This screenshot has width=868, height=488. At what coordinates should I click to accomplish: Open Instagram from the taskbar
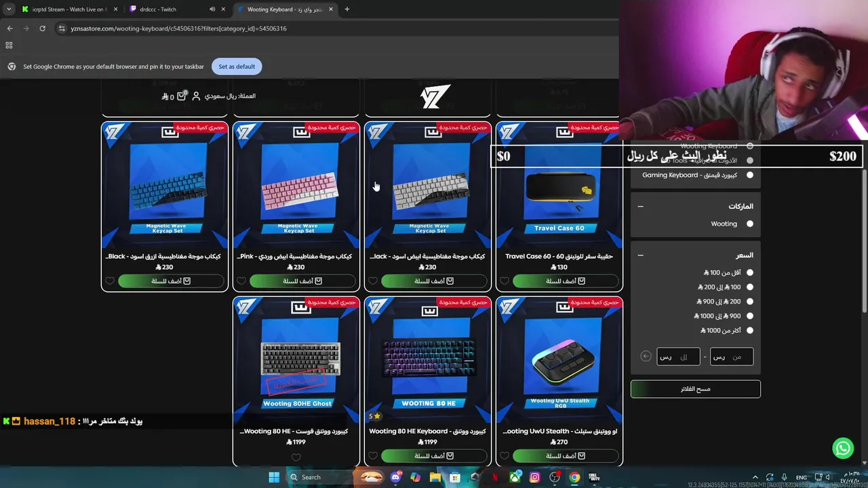tap(535, 477)
